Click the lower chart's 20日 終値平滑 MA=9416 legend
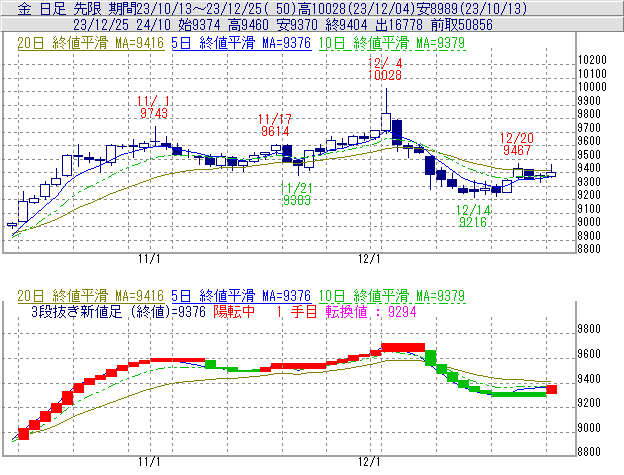624x475 pixels. pyautogui.click(x=90, y=296)
